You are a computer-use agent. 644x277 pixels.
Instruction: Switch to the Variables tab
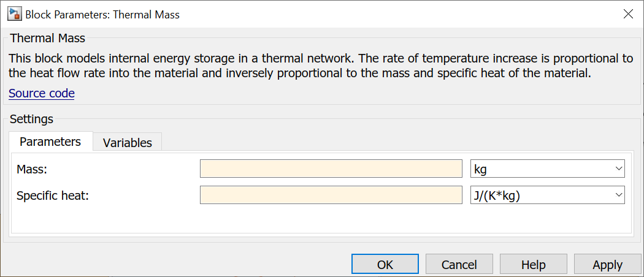coord(127,143)
